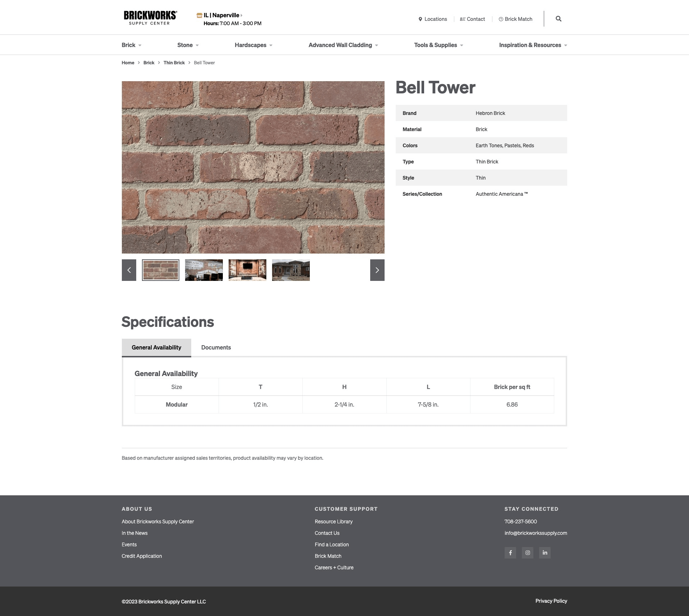Click the search magnifier icon
Viewport: 689px width, 616px height.
click(558, 19)
